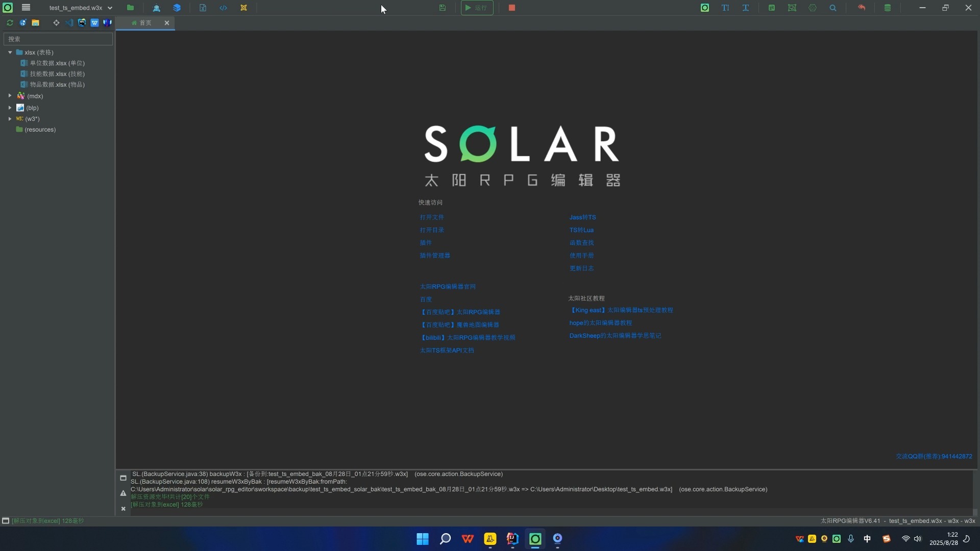Open hope的太阳编辑器教程 link
Viewport: 980px width, 551px height.
[x=600, y=323]
